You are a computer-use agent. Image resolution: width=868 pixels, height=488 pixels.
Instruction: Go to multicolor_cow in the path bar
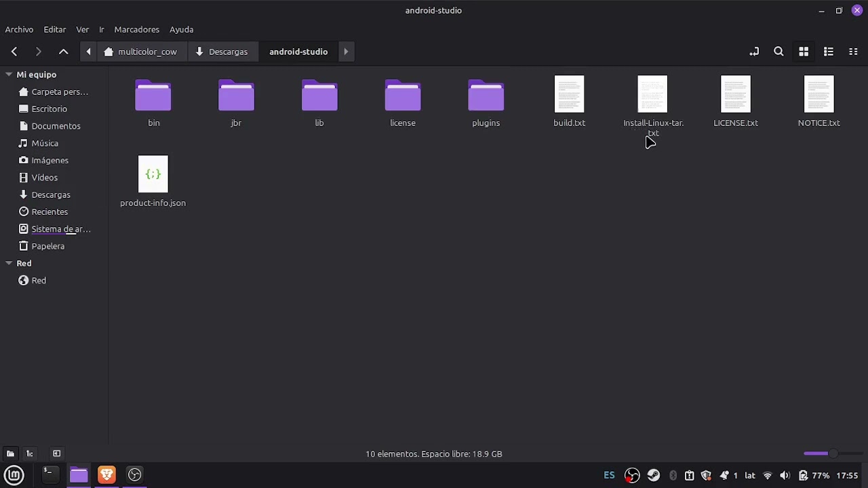pyautogui.click(x=141, y=52)
